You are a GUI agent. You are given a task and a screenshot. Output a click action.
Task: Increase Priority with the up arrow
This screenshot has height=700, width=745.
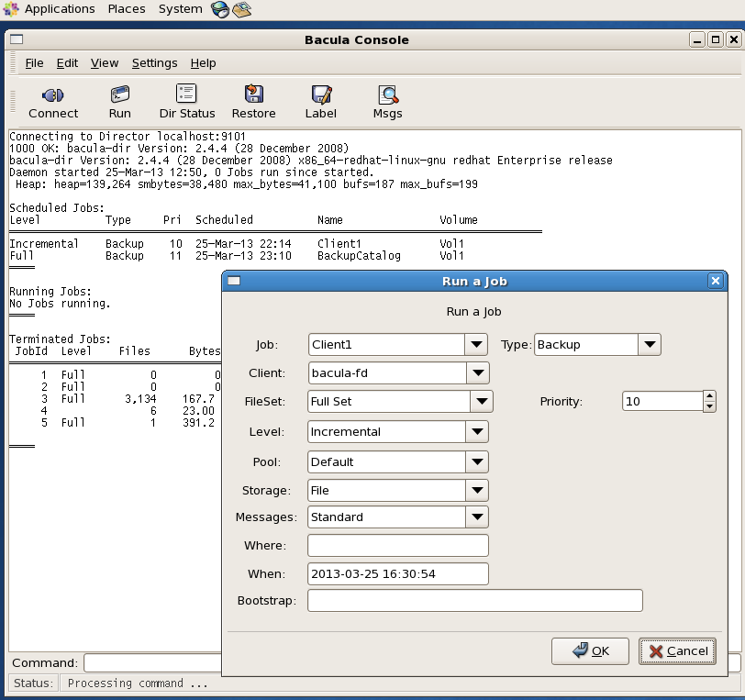pyautogui.click(x=709, y=395)
